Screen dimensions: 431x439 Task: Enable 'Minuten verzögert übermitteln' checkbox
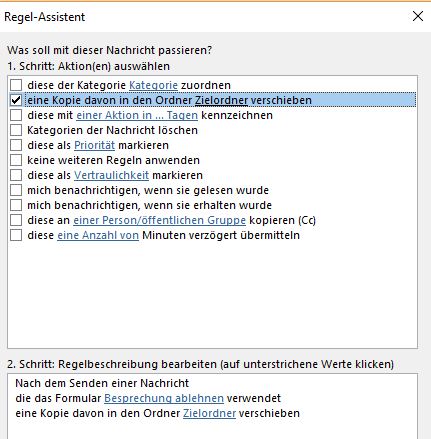pos(16,235)
